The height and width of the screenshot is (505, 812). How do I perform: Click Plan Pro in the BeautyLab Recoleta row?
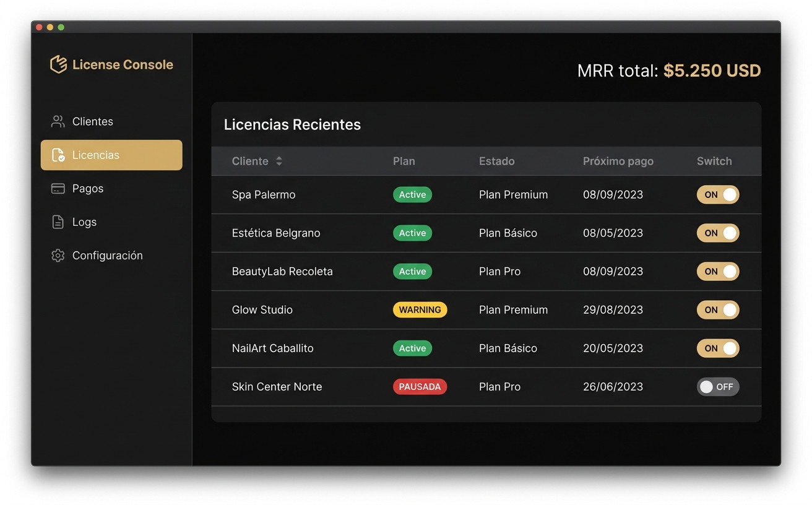click(499, 271)
